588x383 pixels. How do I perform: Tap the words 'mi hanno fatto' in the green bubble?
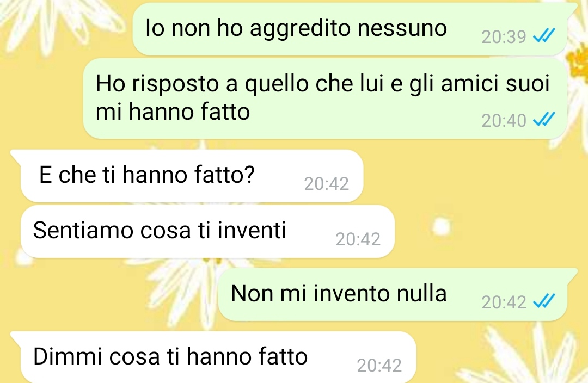click(x=173, y=112)
